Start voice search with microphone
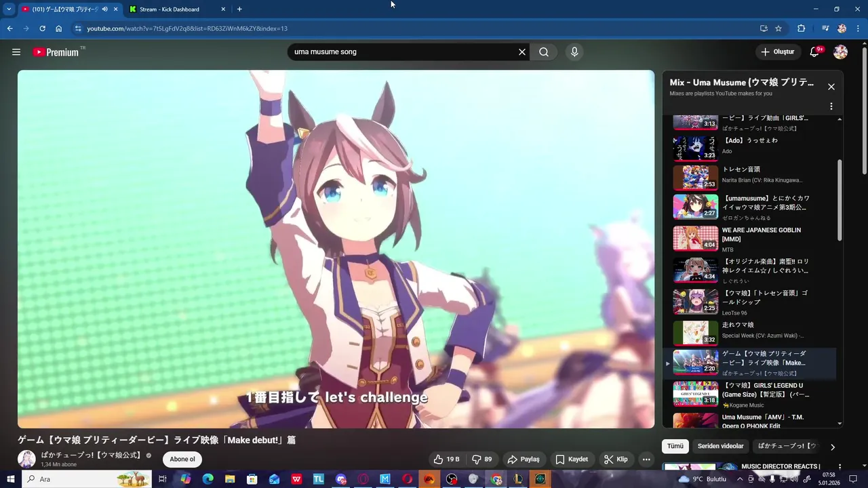Image resolution: width=868 pixels, height=488 pixels. click(574, 52)
